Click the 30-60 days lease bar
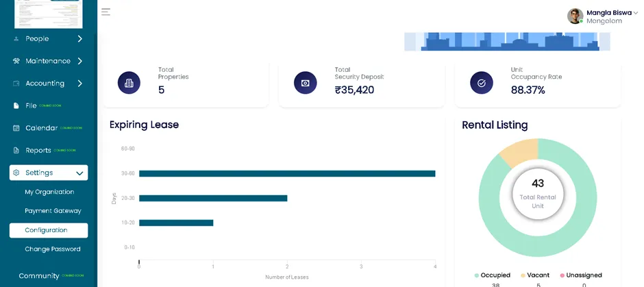Viewport: 644px width, 287px height. (x=287, y=174)
